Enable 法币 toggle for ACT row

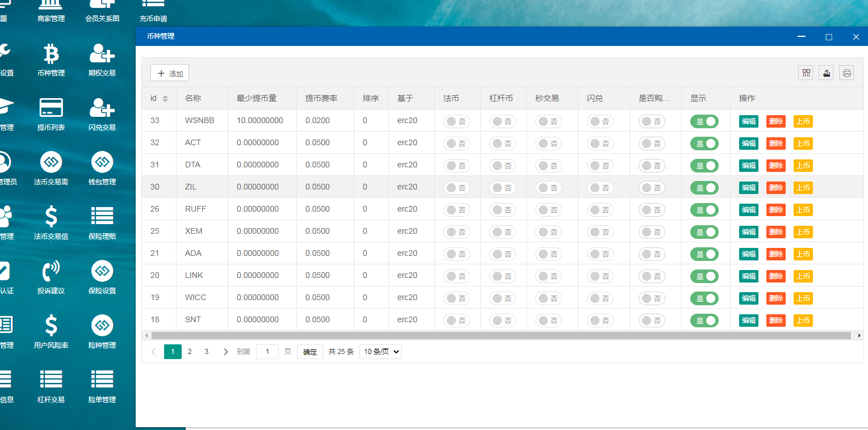pos(456,144)
